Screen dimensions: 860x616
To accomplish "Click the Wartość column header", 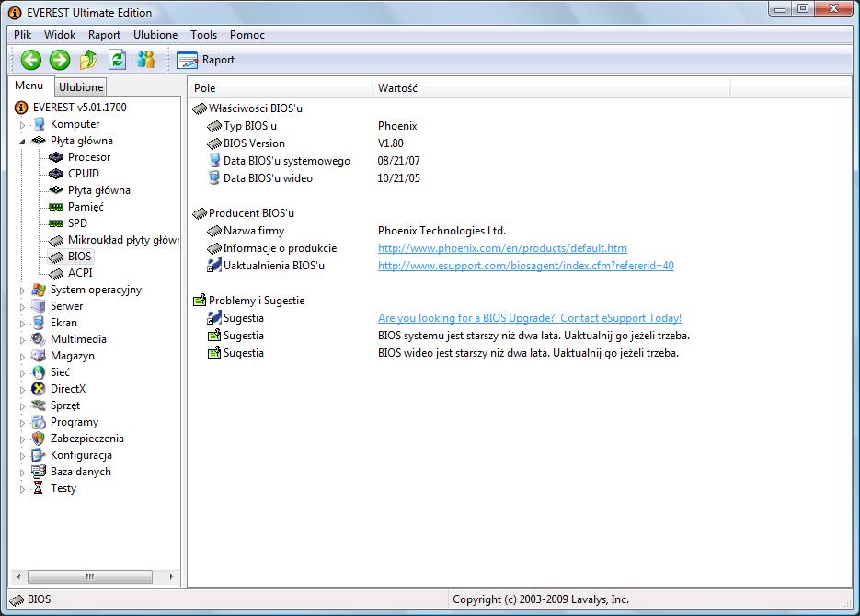I will pyautogui.click(x=551, y=88).
